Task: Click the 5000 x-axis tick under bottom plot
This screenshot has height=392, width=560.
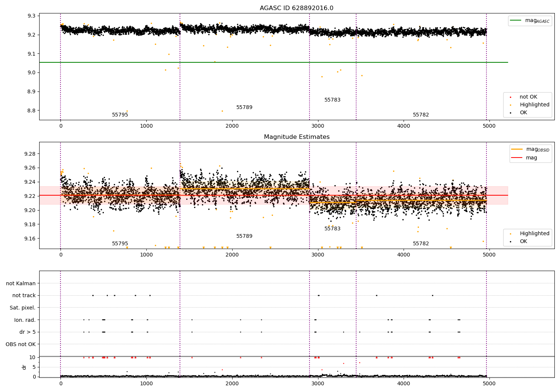Action: 489,383
